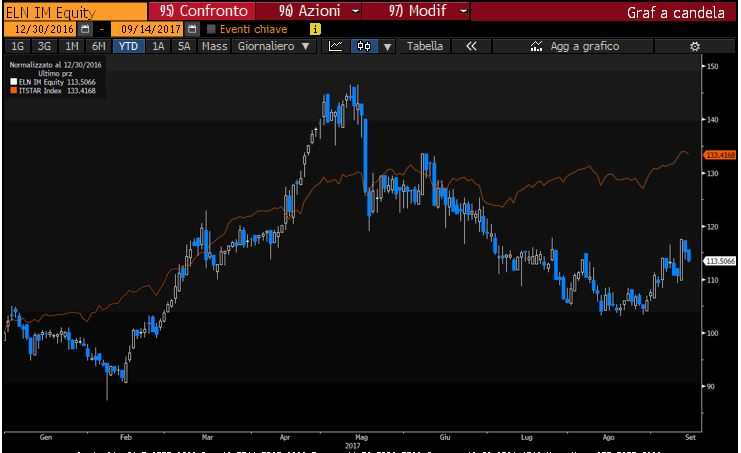Click the Normalizzato al 12/30/2016 legend text

(55, 65)
